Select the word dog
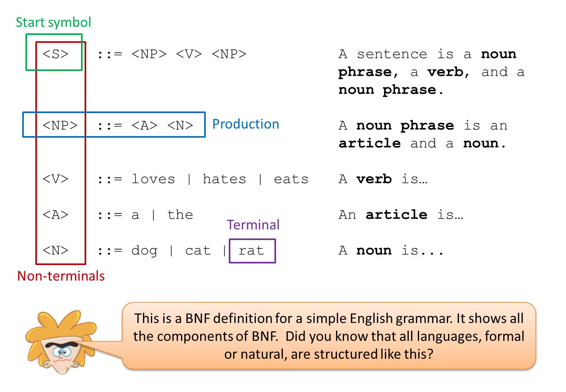Viewport: 566px width, 392px height. coord(145,251)
